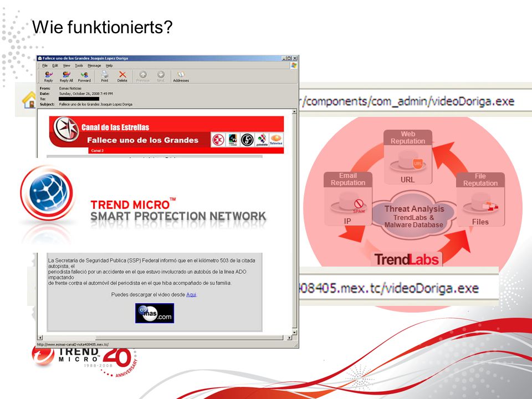Click the channel 5 logo

[247, 140]
